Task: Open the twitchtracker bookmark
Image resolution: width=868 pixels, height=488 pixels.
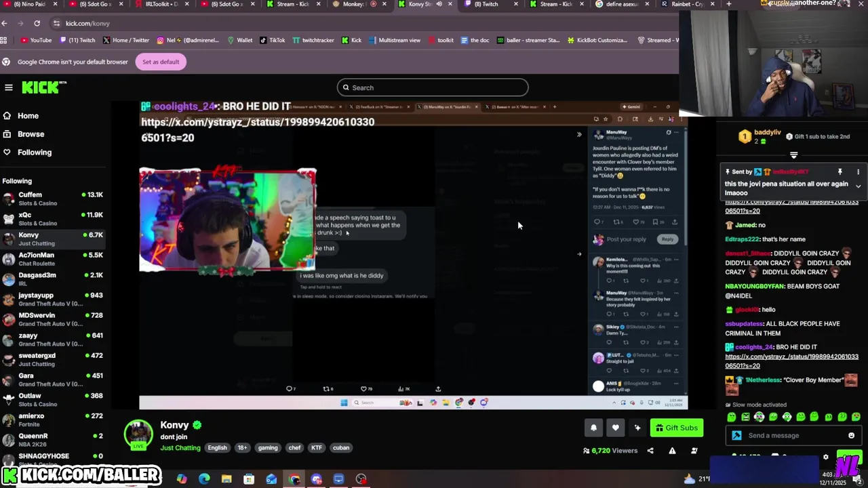Action: pos(313,40)
